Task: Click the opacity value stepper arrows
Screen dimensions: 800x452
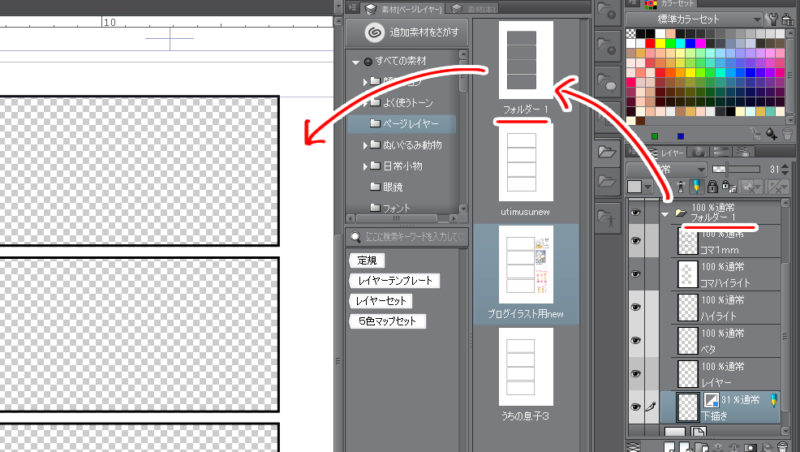Action: point(785,169)
